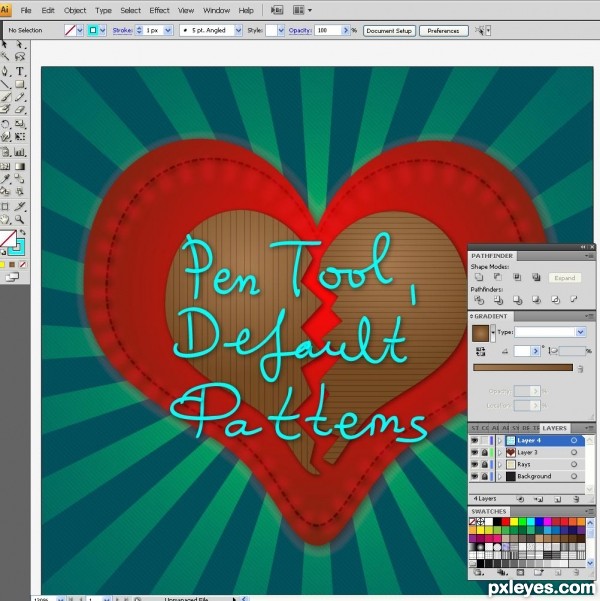Click the Expand button in Pathfinder
This screenshot has width=600, height=601.
coord(564,278)
